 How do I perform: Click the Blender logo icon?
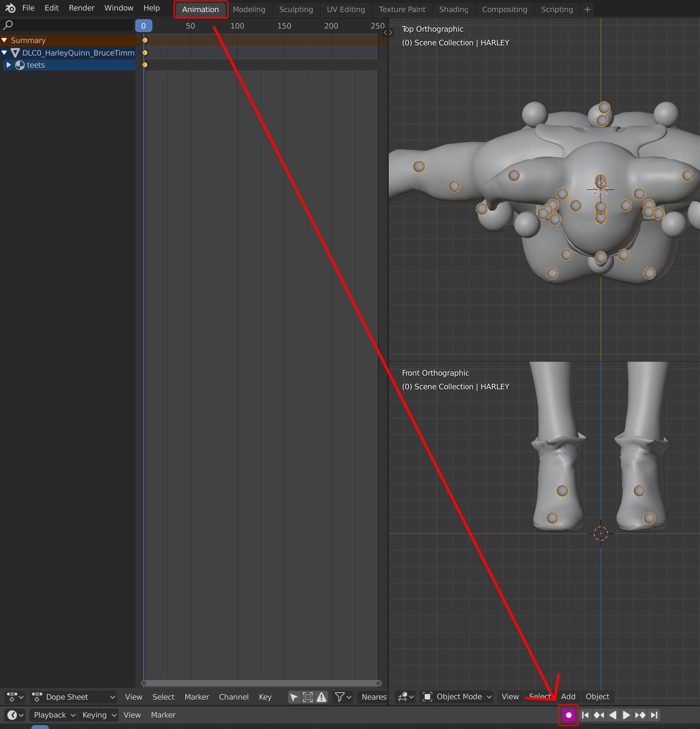[11, 8]
